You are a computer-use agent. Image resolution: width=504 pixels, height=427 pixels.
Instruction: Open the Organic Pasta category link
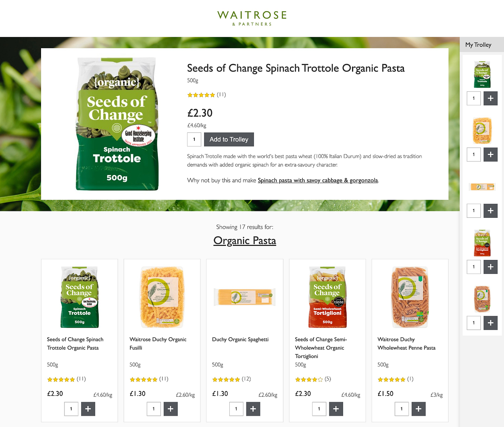[245, 241]
